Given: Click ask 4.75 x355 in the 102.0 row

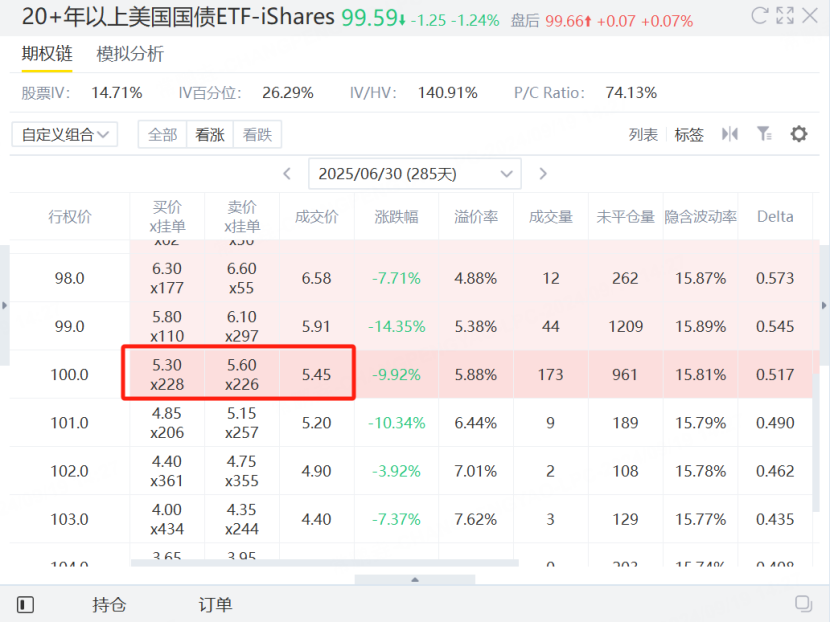Looking at the screenshot, I should click(242, 471).
